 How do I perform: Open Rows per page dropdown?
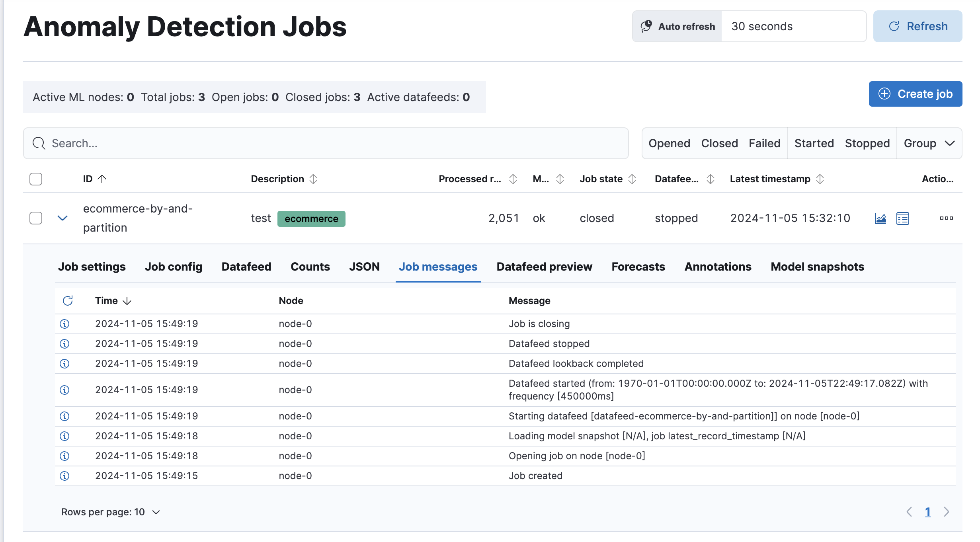pos(111,512)
